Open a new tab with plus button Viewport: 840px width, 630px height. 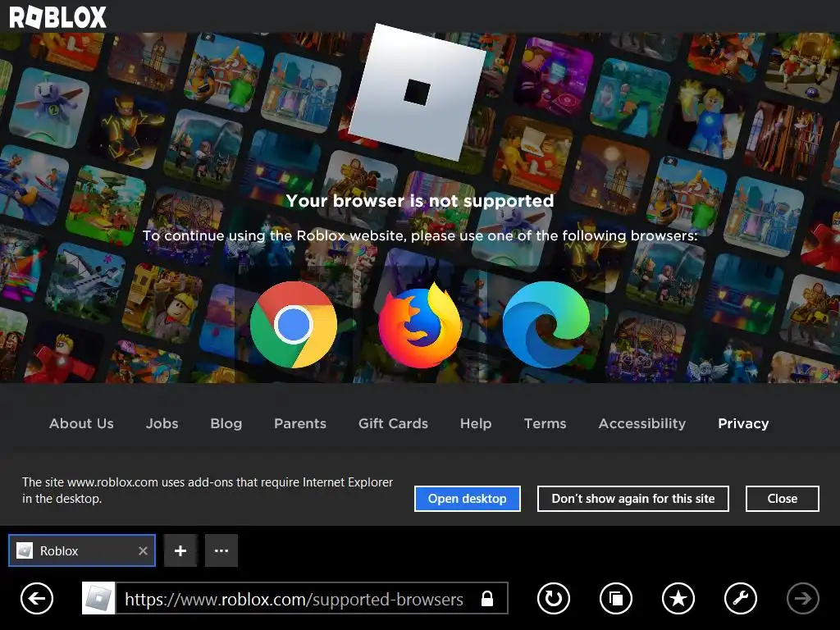pyautogui.click(x=180, y=550)
